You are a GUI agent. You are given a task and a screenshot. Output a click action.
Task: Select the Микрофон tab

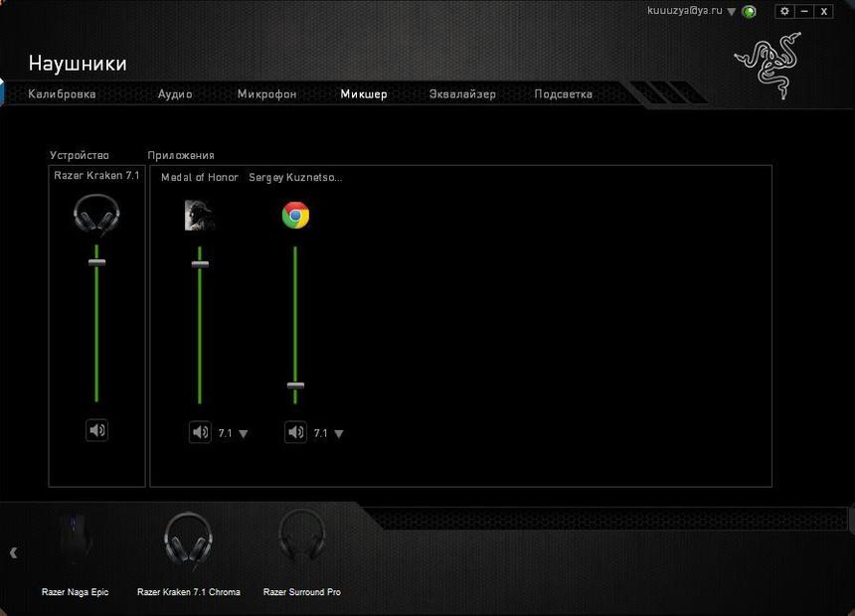(265, 93)
